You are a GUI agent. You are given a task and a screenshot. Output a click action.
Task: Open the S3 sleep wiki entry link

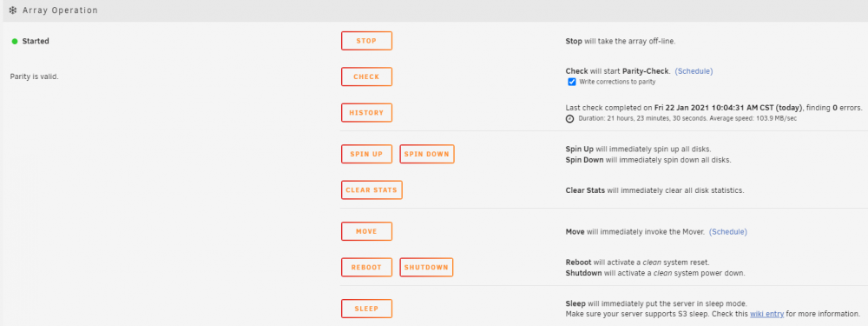pos(766,314)
